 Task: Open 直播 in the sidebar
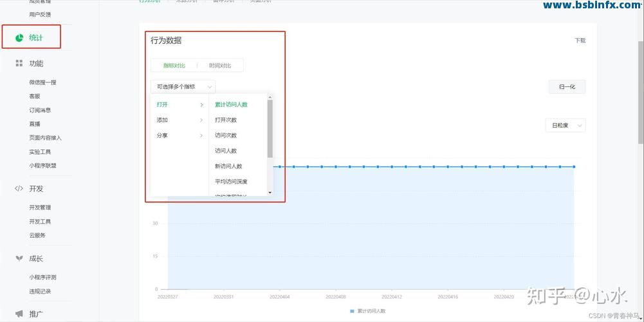click(35, 124)
